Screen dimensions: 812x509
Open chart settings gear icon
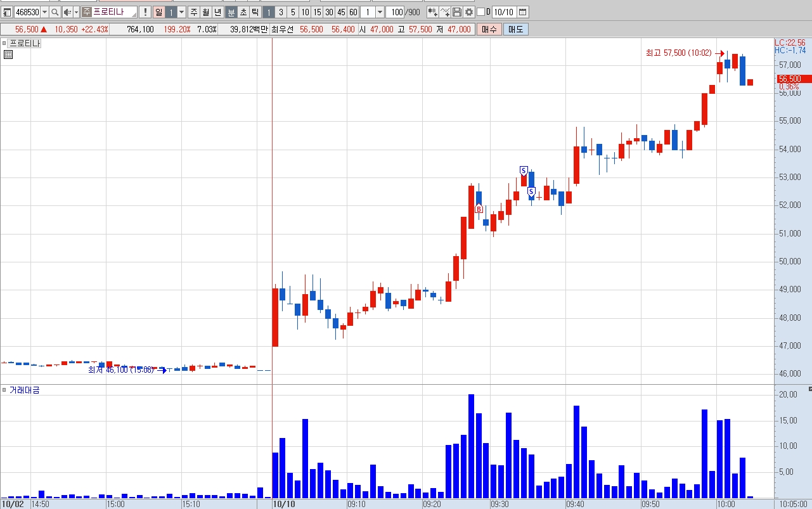(469, 12)
